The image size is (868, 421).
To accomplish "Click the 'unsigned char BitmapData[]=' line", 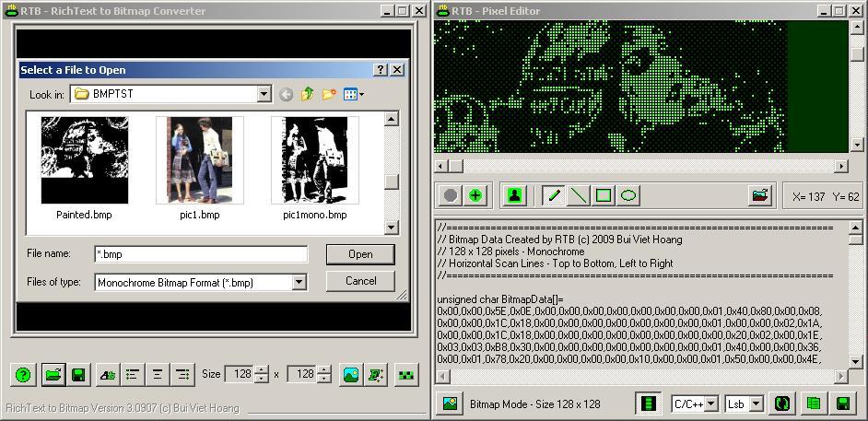I will [499, 298].
